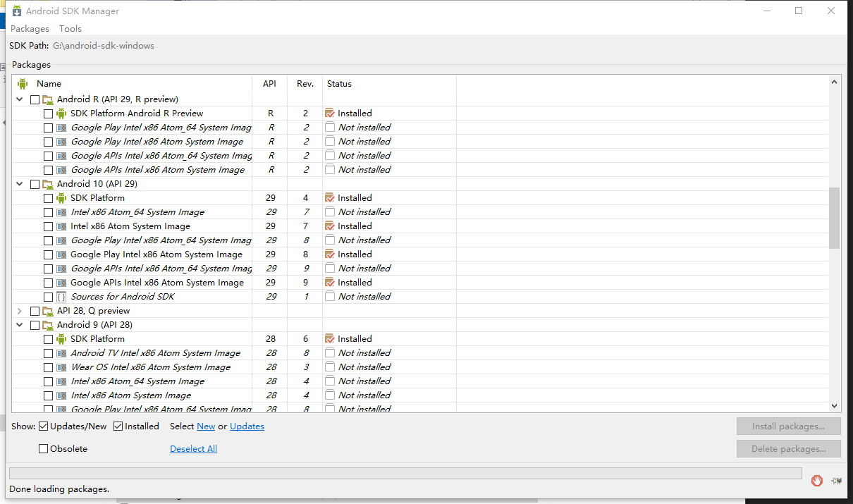Click the Status column header
Image resolution: width=853 pixels, height=504 pixels.
click(389, 84)
